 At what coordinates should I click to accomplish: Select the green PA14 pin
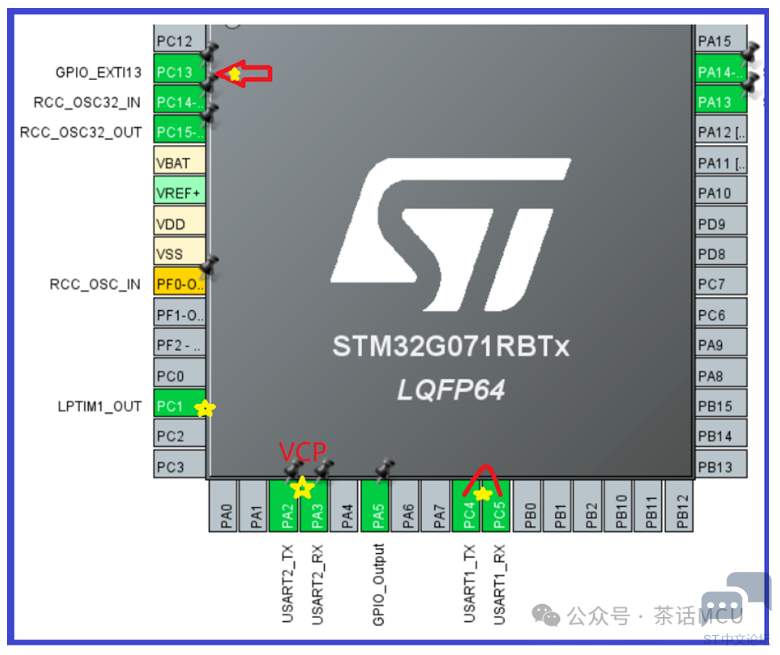(x=721, y=68)
